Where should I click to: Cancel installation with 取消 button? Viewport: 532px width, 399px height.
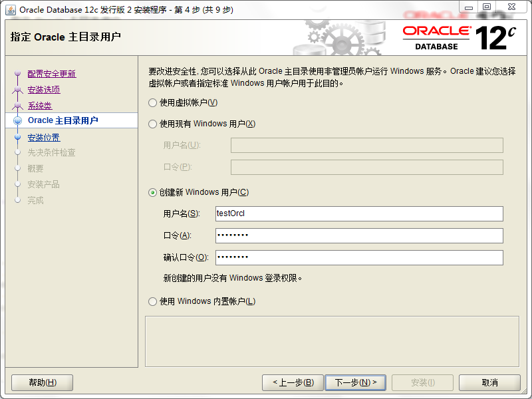click(489, 383)
